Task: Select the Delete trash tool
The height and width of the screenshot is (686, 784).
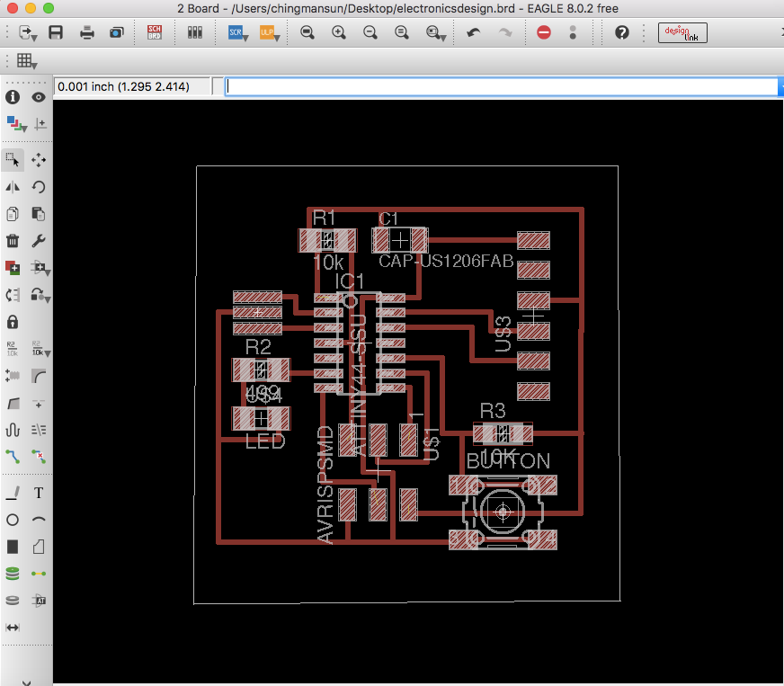Action: coord(13,241)
